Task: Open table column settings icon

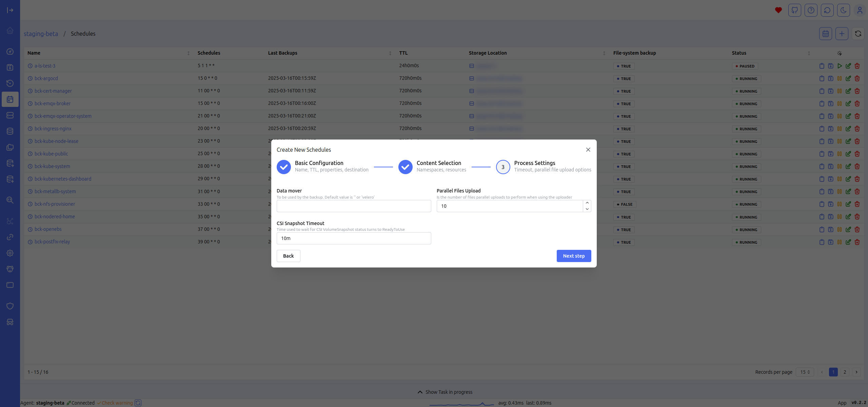Action: (x=840, y=53)
